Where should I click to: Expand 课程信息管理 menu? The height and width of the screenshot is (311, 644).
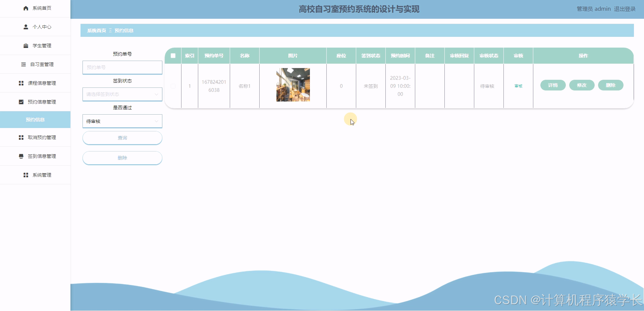35,83
